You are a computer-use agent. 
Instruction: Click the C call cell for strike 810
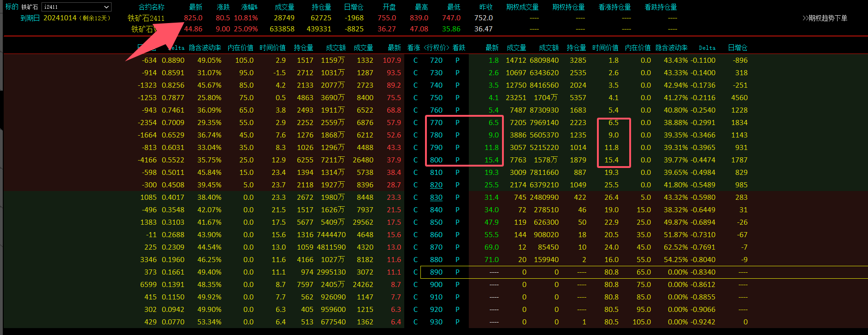click(x=415, y=173)
